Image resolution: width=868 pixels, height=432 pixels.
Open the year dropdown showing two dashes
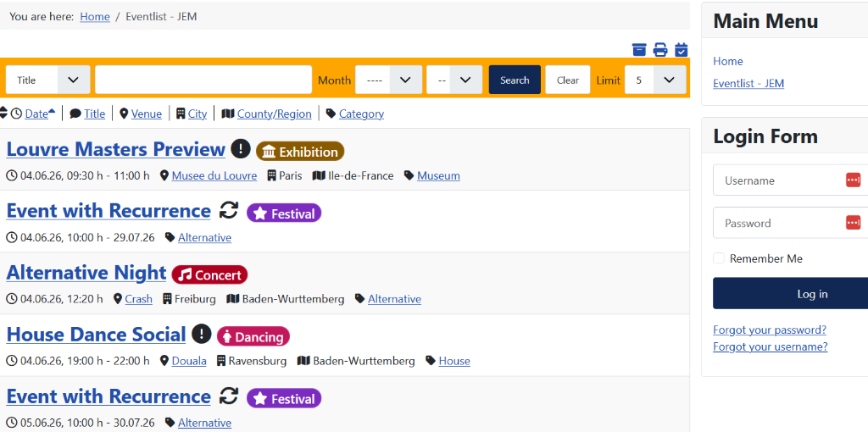click(x=454, y=80)
